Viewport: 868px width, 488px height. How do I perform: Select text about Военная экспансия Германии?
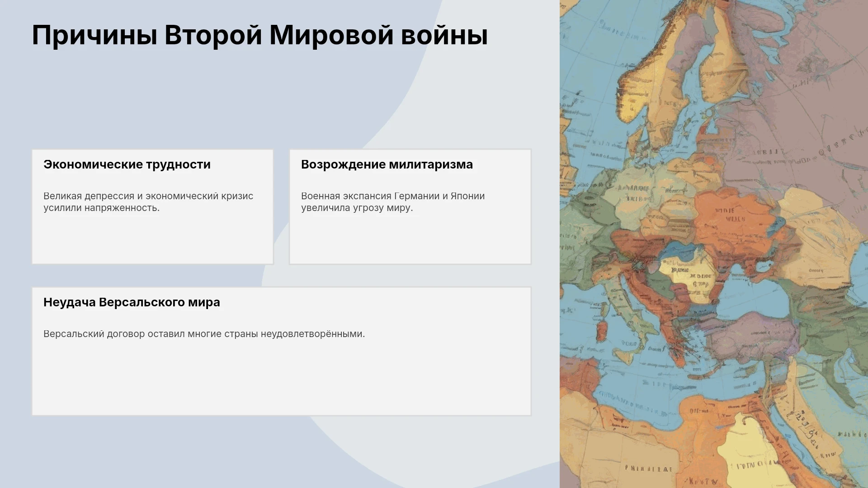(x=393, y=202)
